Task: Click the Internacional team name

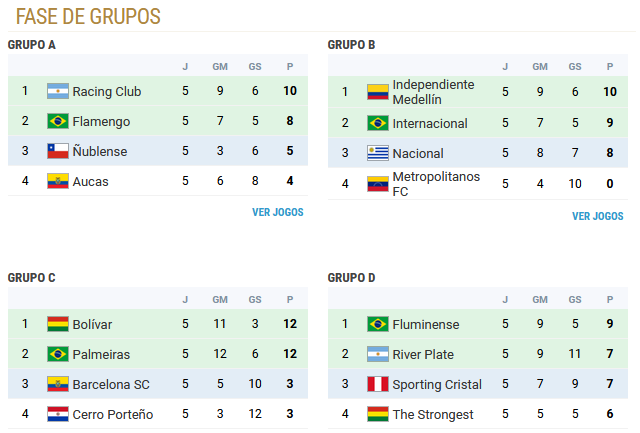Action: [430, 123]
